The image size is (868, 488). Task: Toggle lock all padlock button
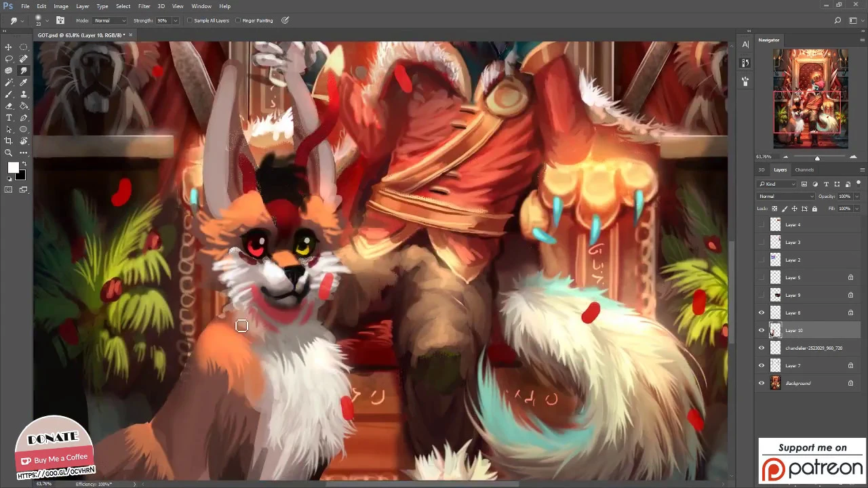814,208
